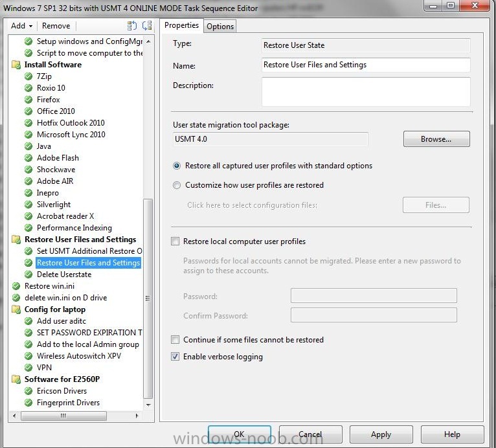
Task: Click green check icon beside Ericson Drivers
Action: click(x=28, y=391)
